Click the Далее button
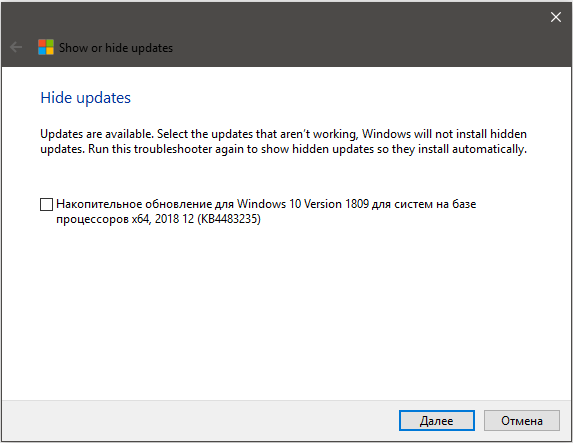The image size is (573, 443). pyautogui.click(x=437, y=420)
